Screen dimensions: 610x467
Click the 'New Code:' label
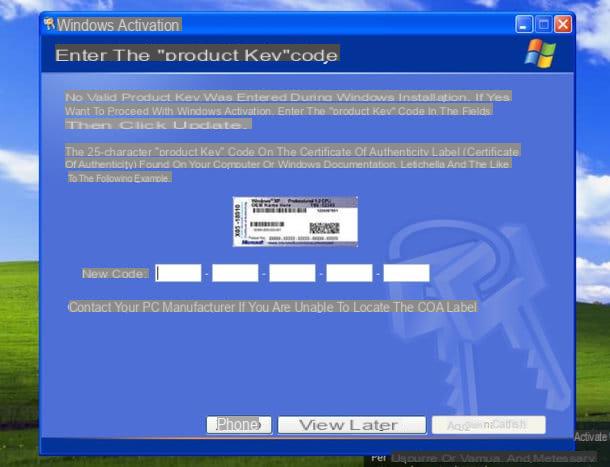click(x=115, y=274)
